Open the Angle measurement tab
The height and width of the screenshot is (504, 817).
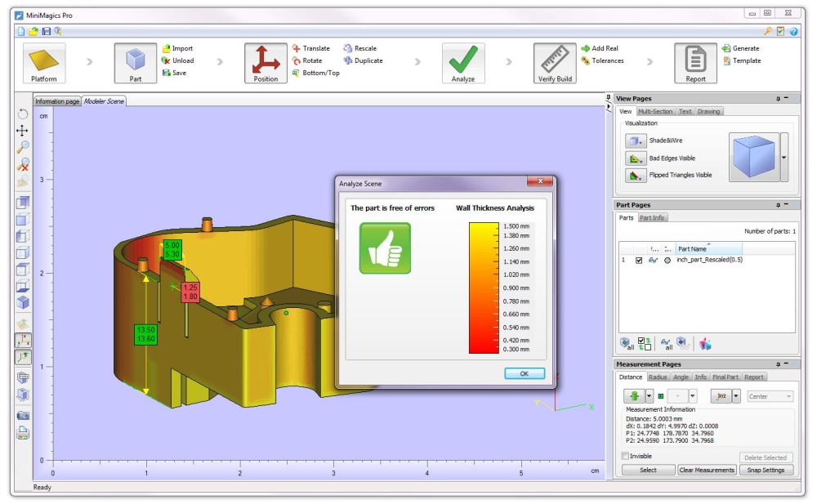point(681,377)
